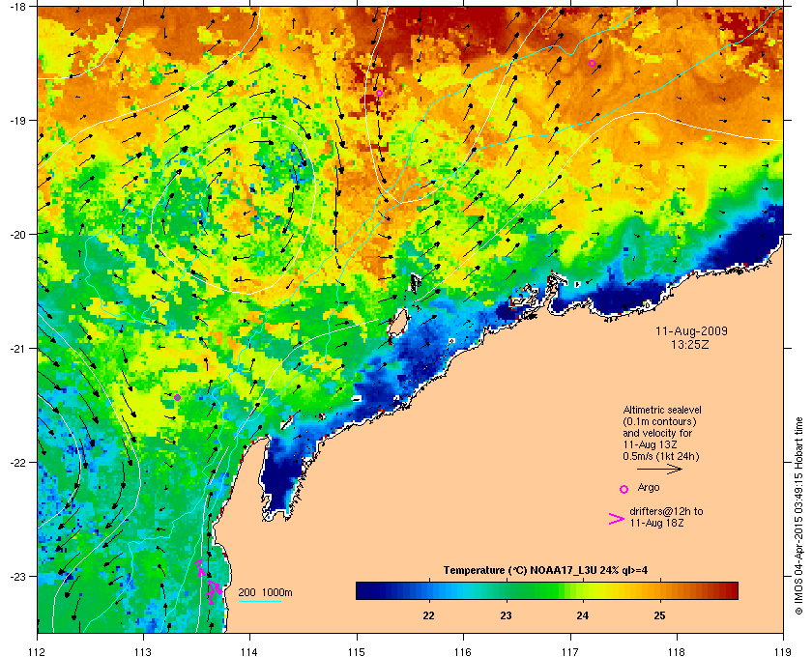Click longitude axis label 119
The height and width of the screenshot is (657, 812).
click(783, 651)
